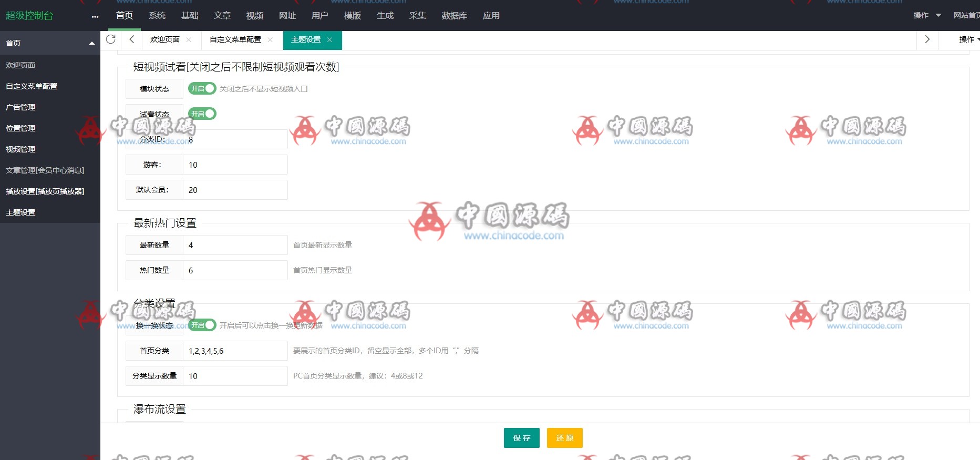Click the 分类ID input field
The height and width of the screenshot is (460, 980).
235,139
